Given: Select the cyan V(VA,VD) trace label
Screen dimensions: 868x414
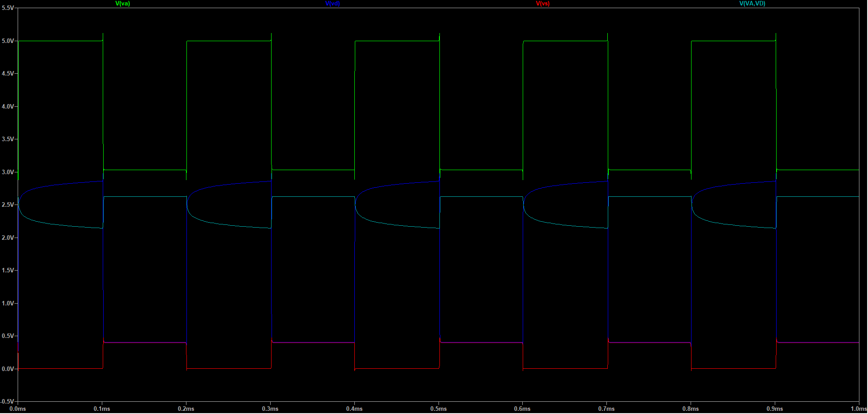Looking at the screenshot, I should point(753,4).
